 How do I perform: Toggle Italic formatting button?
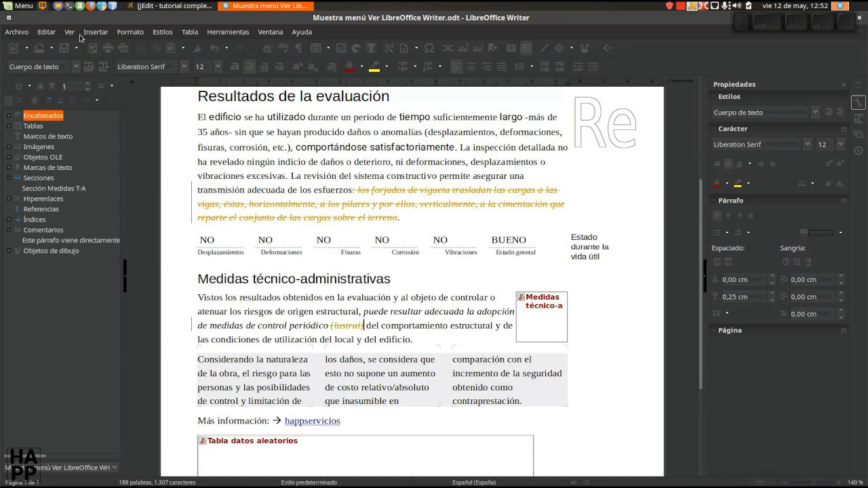point(250,66)
